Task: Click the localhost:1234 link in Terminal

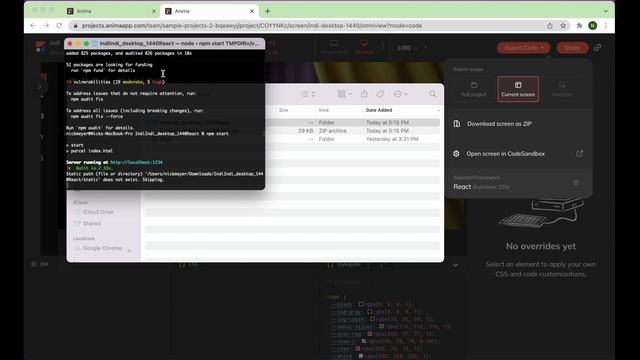Action: click(136, 162)
